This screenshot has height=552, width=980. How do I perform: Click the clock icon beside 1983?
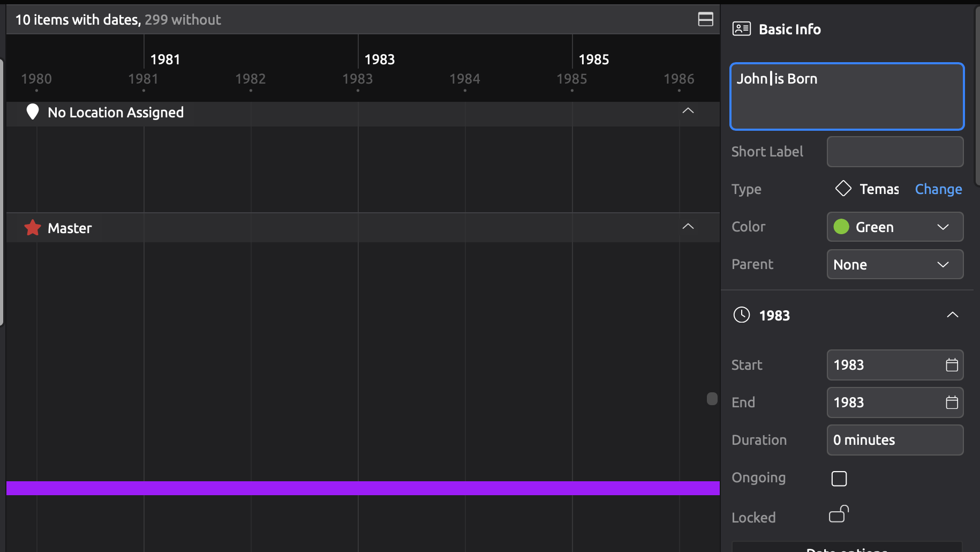coord(742,315)
